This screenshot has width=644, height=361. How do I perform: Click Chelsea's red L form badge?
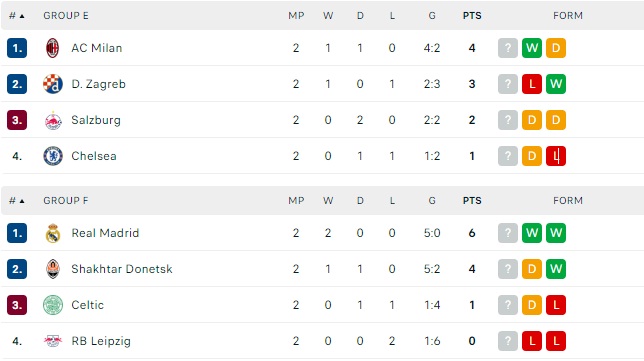[x=556, y=156]
